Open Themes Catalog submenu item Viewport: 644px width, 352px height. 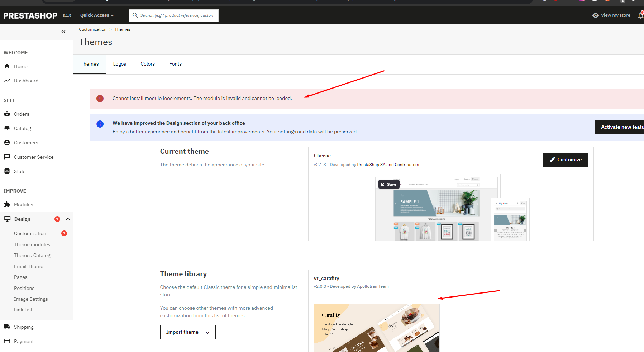coord(32,255)
